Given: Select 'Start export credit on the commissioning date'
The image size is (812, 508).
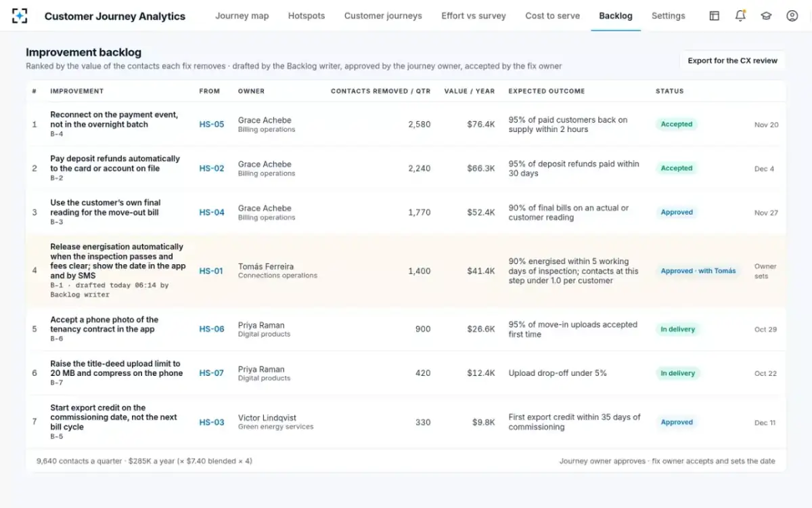Looking at the screenshot, I should tap(114, 417).
